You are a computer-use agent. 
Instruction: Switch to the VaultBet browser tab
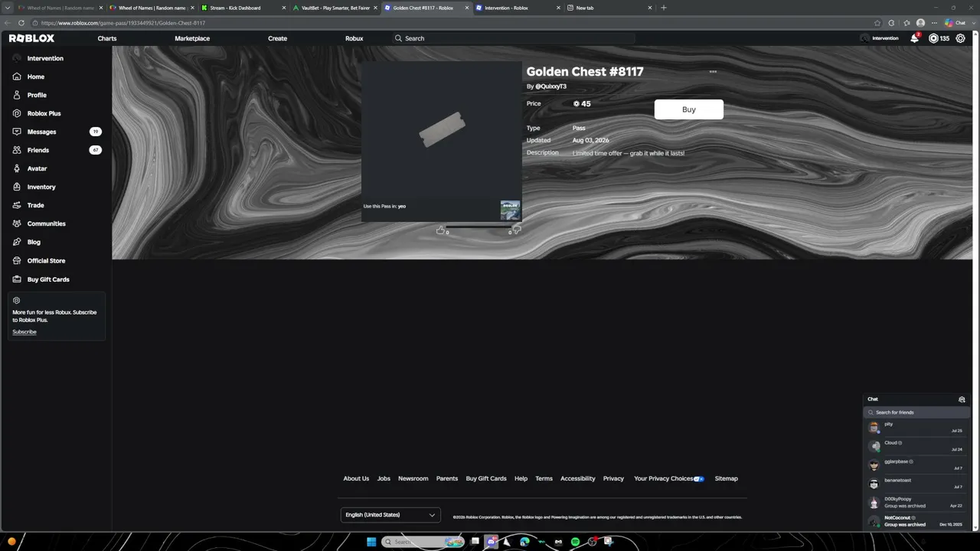pos(335,8)
